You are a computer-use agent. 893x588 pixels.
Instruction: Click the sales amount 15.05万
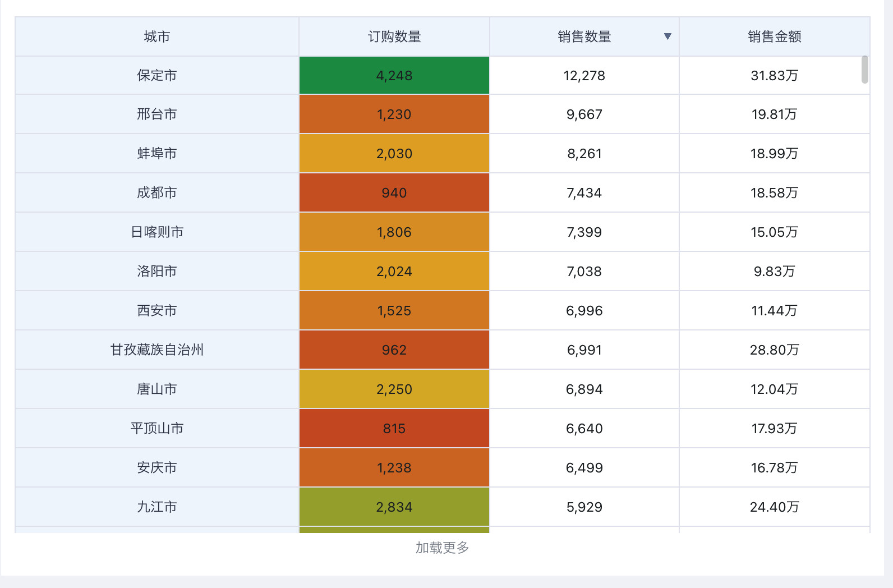pos(775,232)
